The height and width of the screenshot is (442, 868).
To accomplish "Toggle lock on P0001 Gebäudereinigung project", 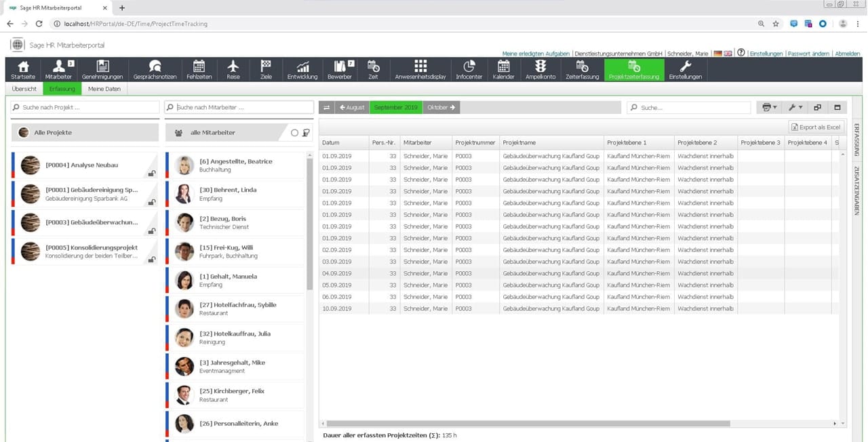I will pos(152,202).
